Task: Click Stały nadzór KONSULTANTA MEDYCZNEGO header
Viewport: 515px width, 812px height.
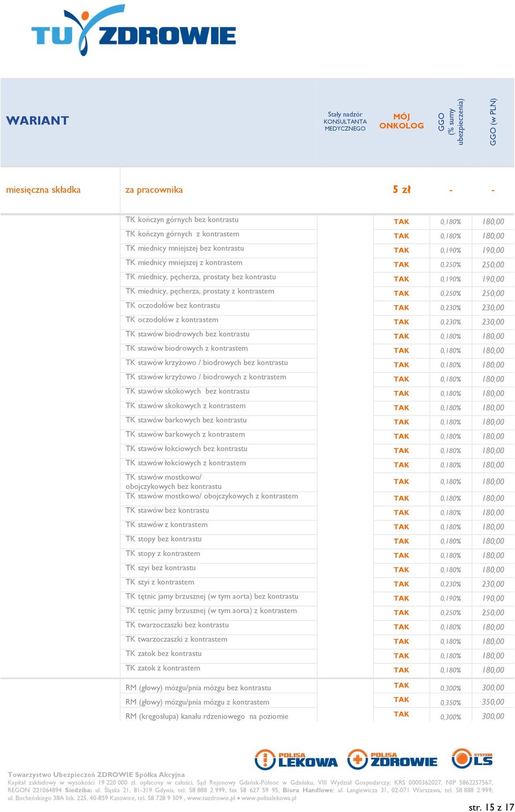Action: [x=345, y=121]
